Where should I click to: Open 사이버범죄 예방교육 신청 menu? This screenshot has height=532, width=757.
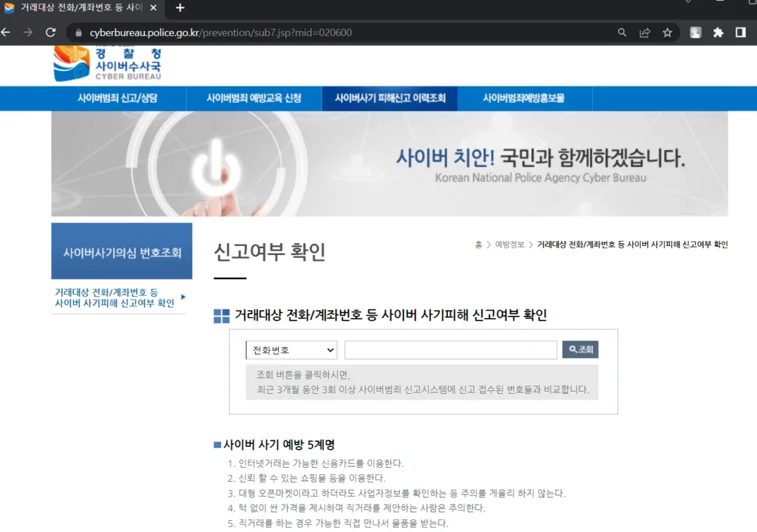pos(254,98)
